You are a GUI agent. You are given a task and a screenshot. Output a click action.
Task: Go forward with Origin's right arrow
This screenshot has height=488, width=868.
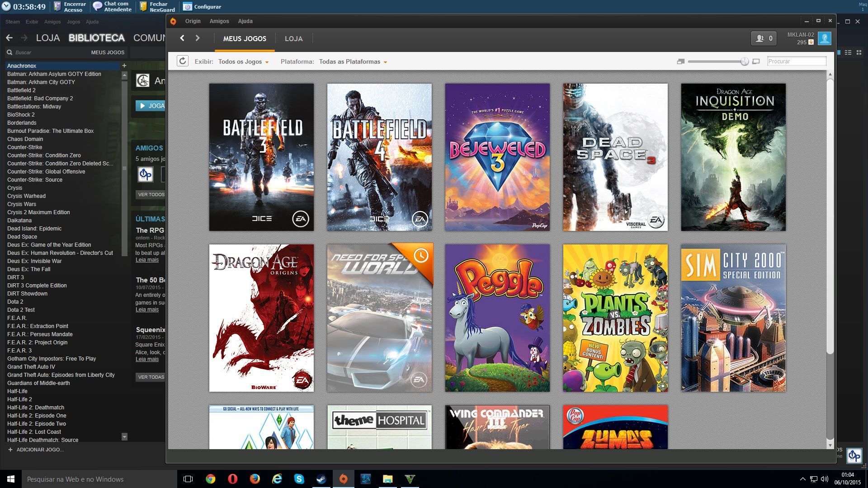pyautogui.click(x=198, y=38)
